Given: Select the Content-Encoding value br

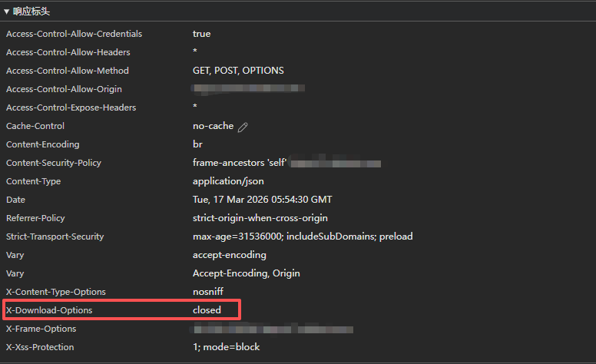Looking at the screenshot, I should pyautogui.click(x=197, y=144).
